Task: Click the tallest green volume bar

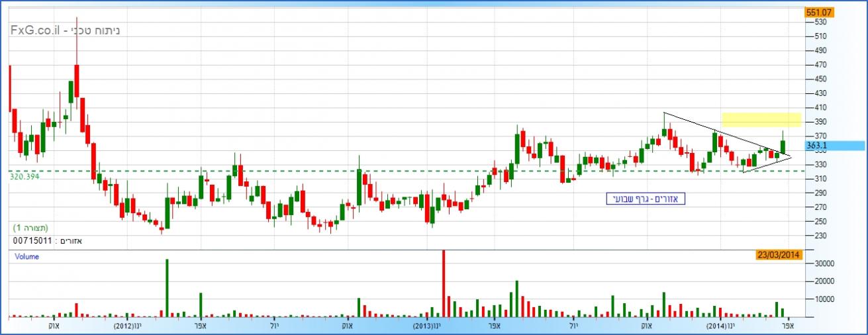Action: 167,288
